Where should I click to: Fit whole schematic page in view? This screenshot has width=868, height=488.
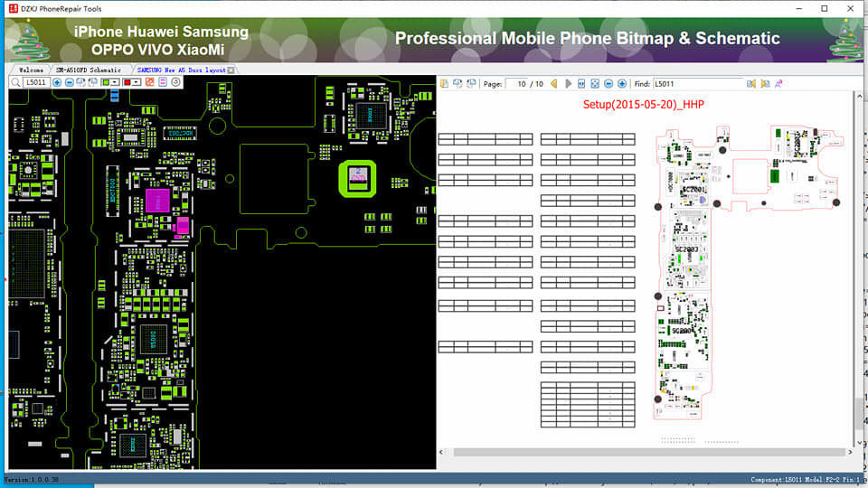(595, 83)
